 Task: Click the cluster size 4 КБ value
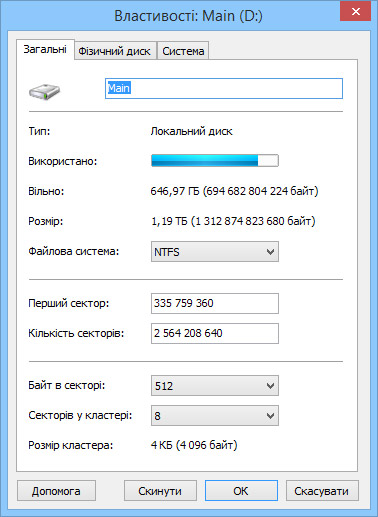click(x=194, y=445)
